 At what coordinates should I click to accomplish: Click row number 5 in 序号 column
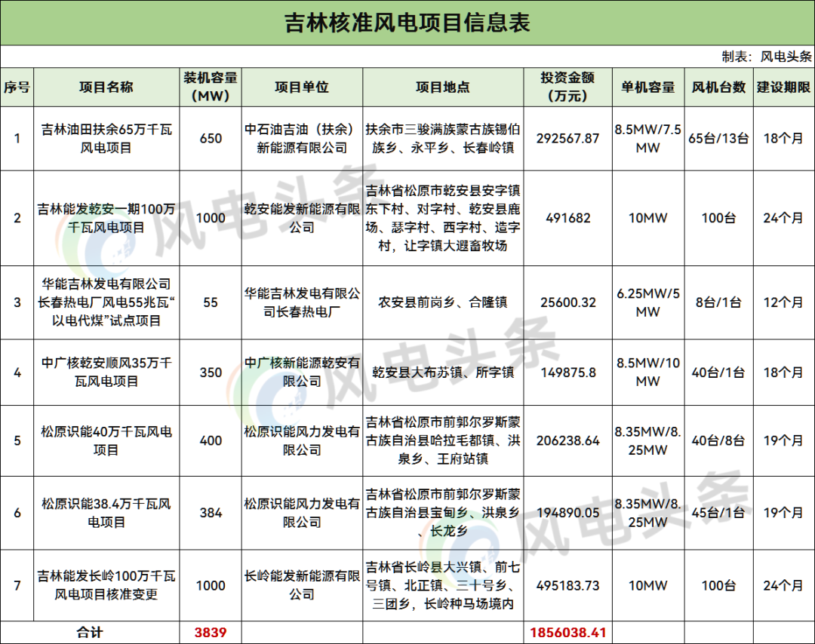[x=17, y=440]
